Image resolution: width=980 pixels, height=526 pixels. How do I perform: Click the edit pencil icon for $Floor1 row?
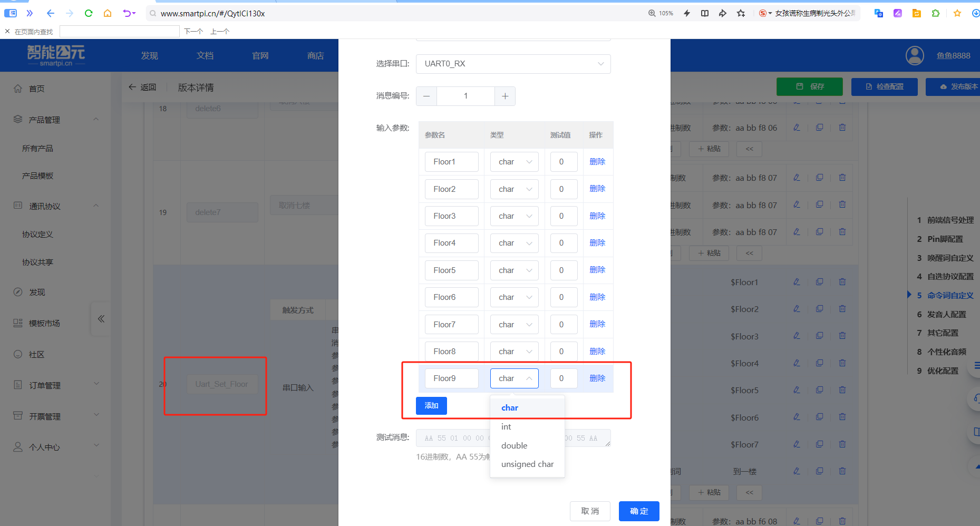pyautogui.click(x=797, y=282)
